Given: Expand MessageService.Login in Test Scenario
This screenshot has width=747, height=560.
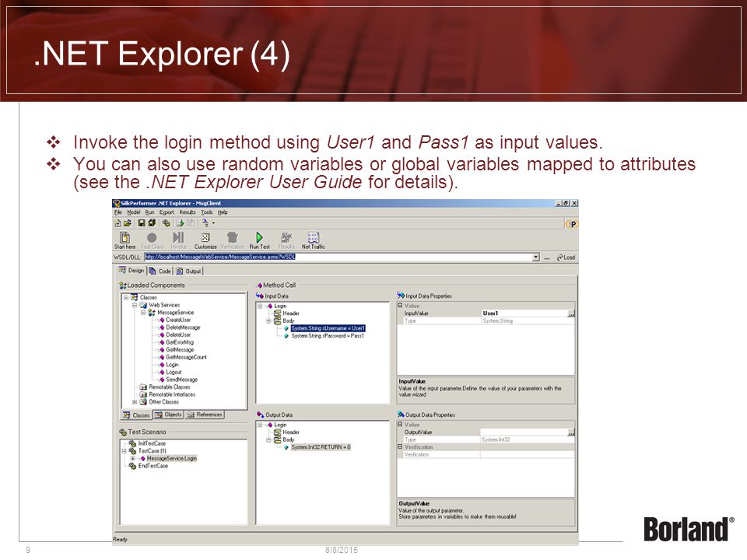Looking at the screenshot, I should [132, 459].
